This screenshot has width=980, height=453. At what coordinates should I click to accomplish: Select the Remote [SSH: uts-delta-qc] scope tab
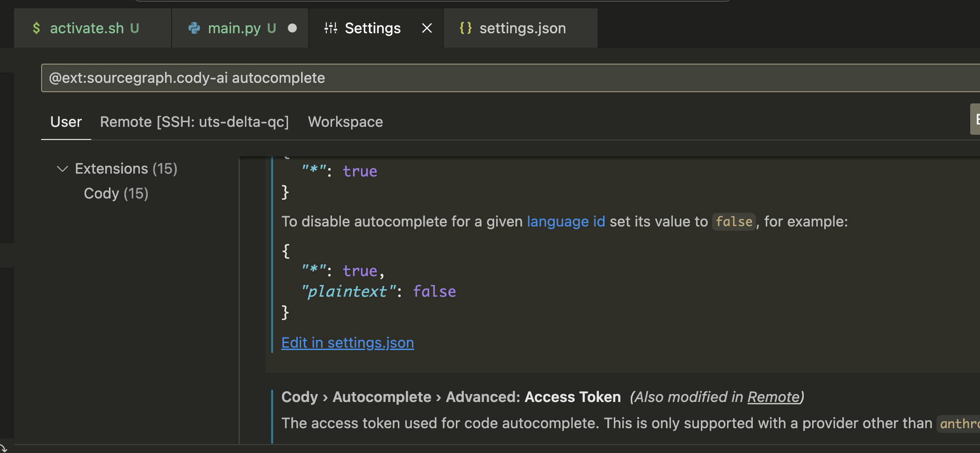[x=195, y=122]
